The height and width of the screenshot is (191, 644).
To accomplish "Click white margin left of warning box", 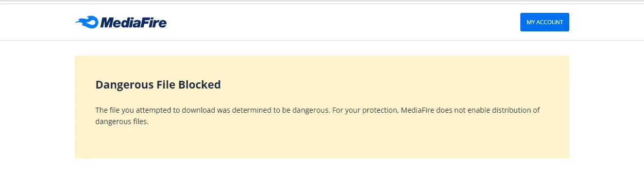I will tap(37, 107).
